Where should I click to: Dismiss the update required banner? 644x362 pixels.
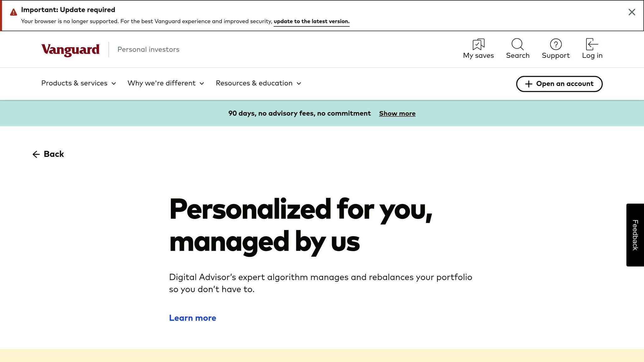[x=631, y=12]
